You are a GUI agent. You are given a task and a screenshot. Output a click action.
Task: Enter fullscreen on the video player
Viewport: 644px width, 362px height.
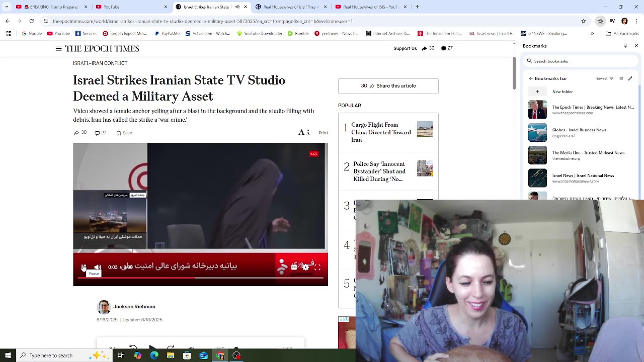coord(317,267)
